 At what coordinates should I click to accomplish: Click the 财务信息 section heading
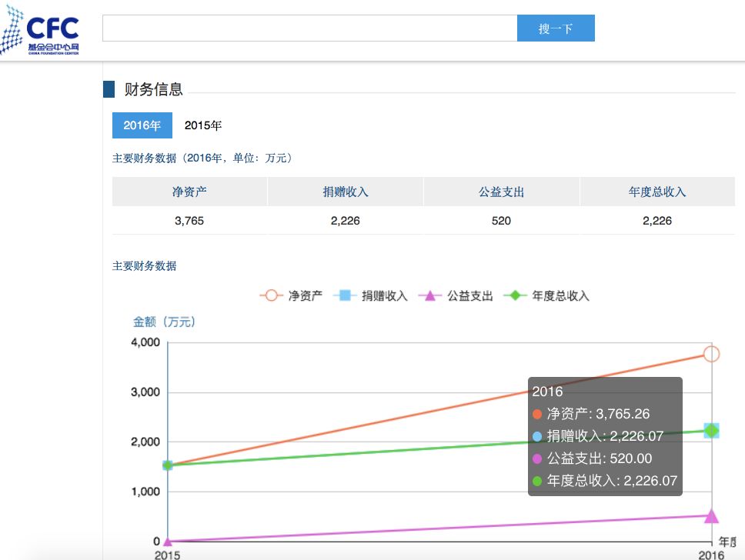pyautogui.click(x=153, y=89)
